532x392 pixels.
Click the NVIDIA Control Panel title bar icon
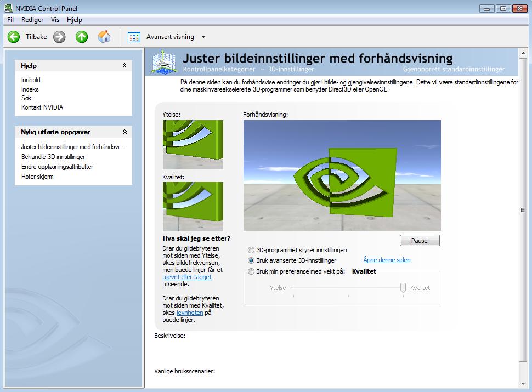click(x=8, y=8)
